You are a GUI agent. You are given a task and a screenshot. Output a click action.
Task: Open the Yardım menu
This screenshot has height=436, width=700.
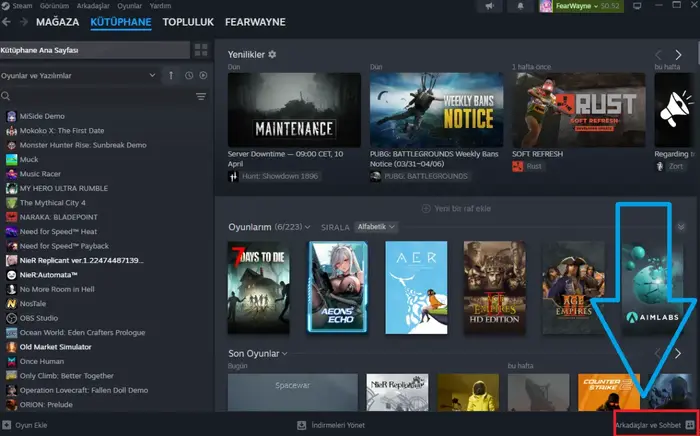pyautogui.click(x=160, y=6)
